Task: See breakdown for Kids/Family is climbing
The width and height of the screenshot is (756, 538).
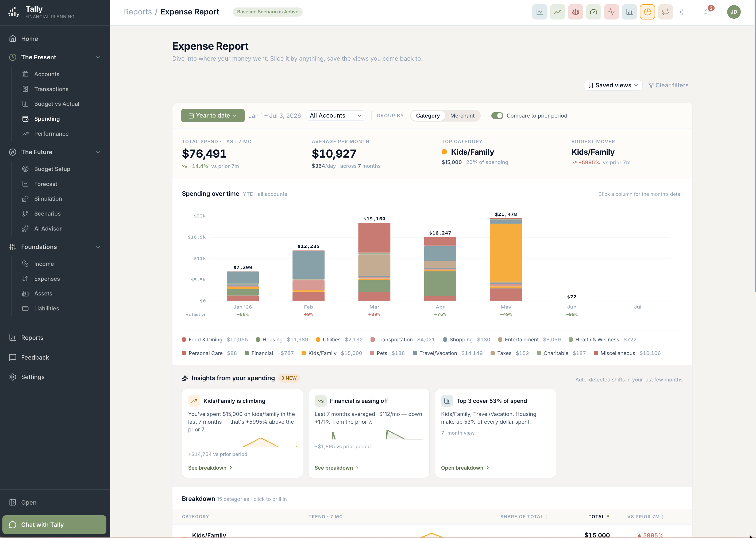Action: (210, 467)
